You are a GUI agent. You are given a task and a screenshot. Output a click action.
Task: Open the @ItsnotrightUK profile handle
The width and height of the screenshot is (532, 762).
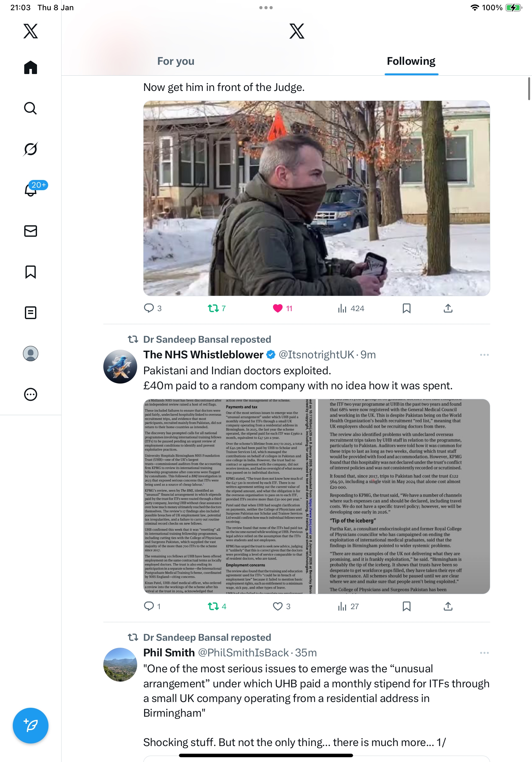pyautogui.click(x=316, y=355)
